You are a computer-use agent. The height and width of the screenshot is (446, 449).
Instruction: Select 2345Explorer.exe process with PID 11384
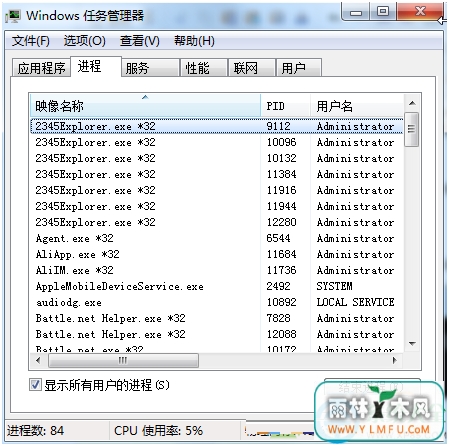[217, 174]
